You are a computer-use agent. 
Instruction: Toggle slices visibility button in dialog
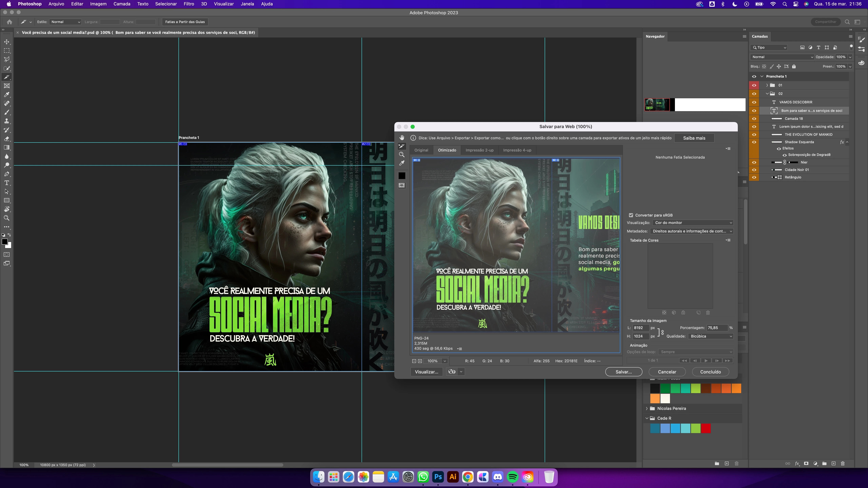click(402, 186)
